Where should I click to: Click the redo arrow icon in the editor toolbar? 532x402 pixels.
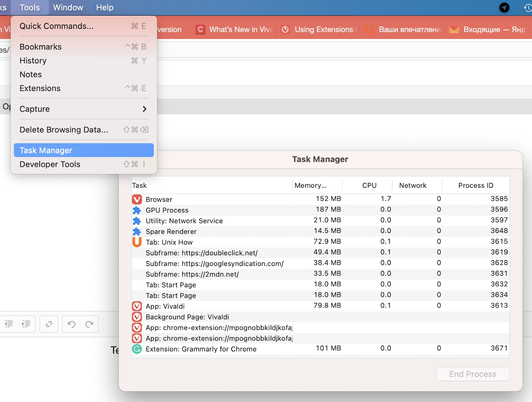pos(89,324)
